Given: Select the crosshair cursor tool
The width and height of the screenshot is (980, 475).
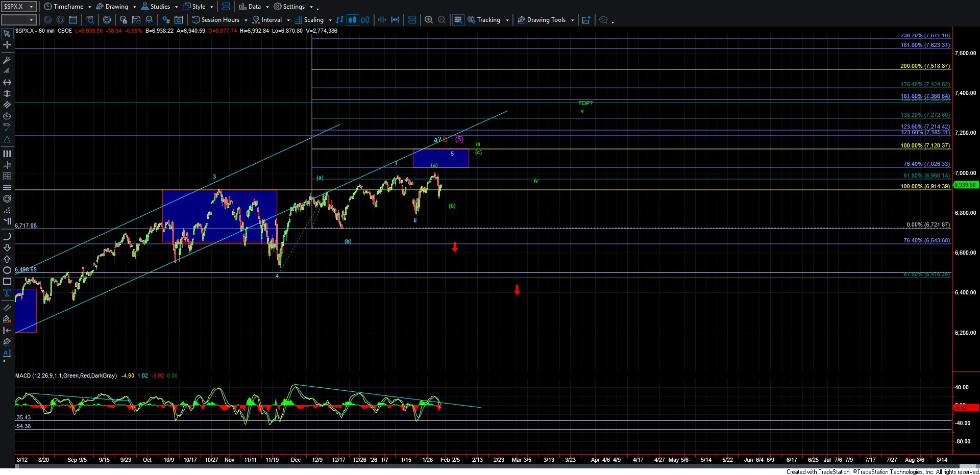Looking at the screenshot, I should (7, 45).
